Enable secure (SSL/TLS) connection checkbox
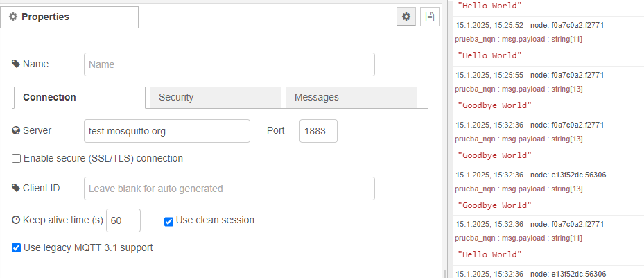The image size is (644, 278). tap(17, 159)
